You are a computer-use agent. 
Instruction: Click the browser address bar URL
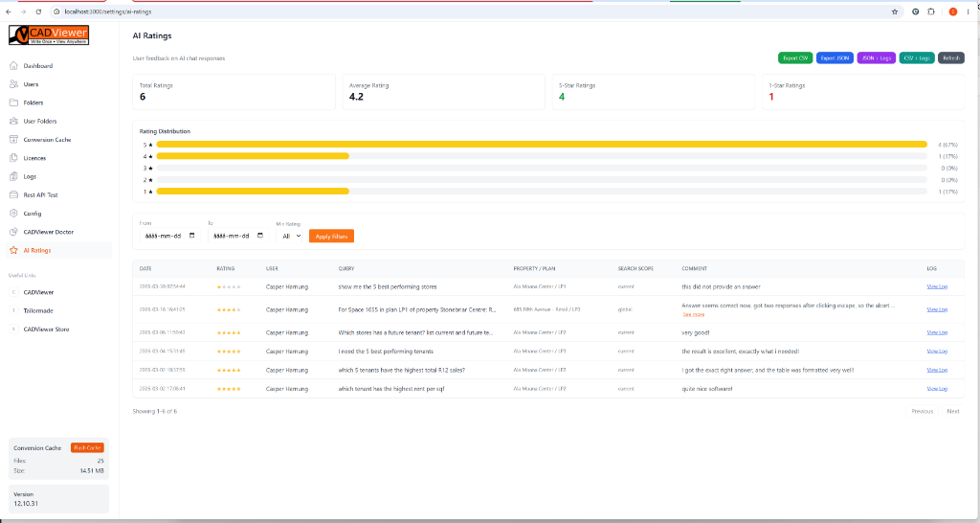108,11
